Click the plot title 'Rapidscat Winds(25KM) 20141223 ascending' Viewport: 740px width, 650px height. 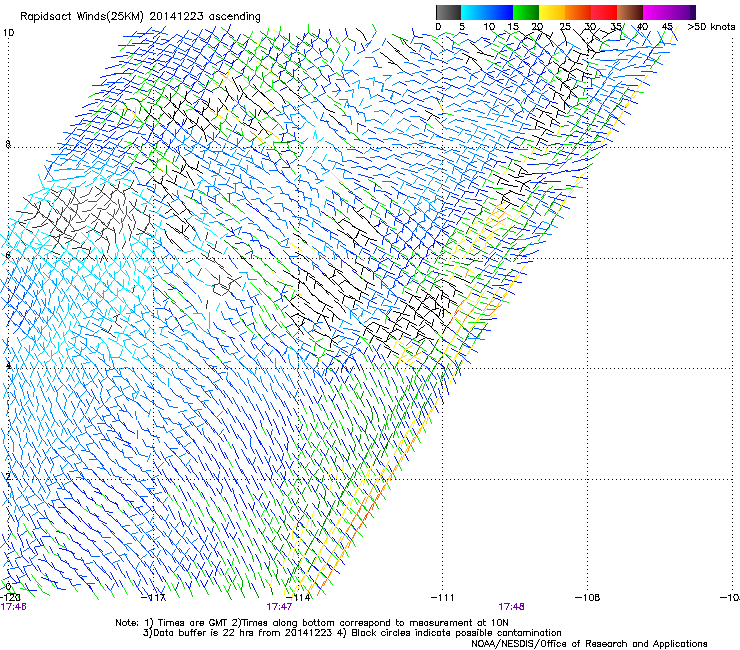tap(140, 17)
